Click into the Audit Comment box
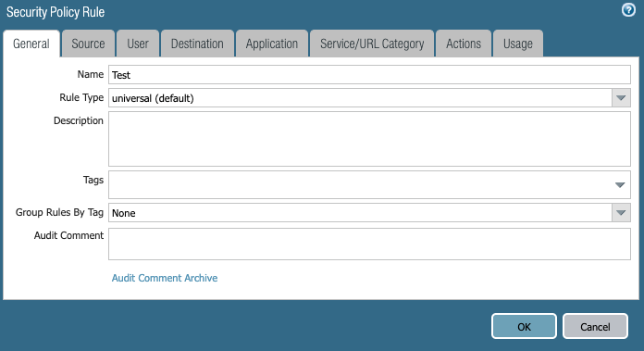Image resolution: width=644 pixels, height=351 pixels. coord(369,244)
